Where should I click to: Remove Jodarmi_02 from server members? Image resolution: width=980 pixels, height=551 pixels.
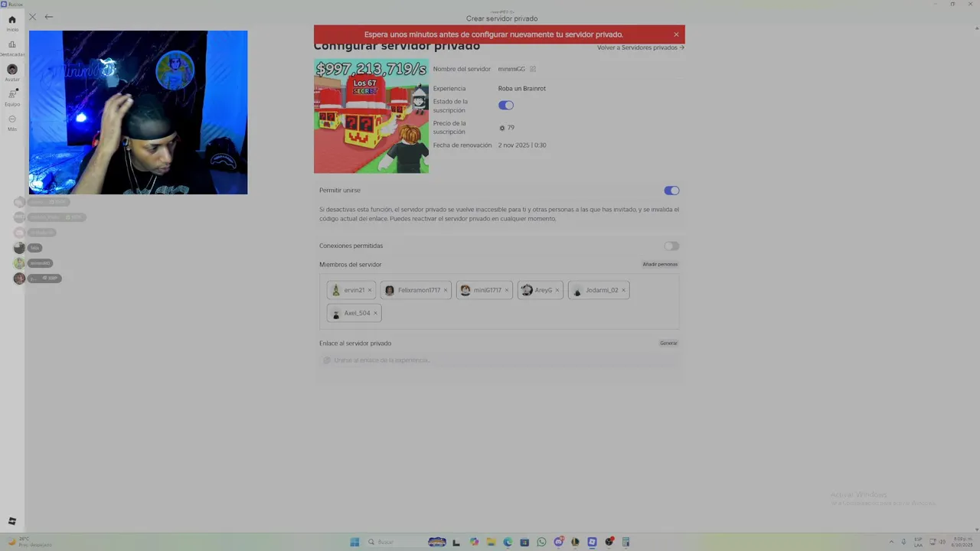[624, 290]
